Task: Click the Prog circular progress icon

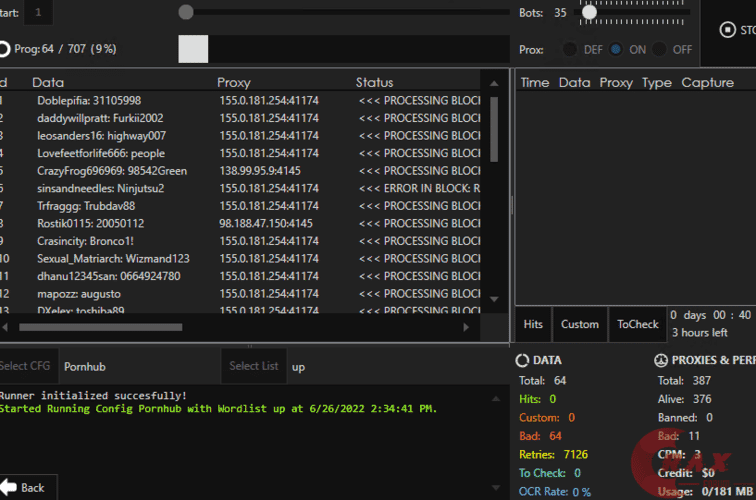Action: (4, 49)
